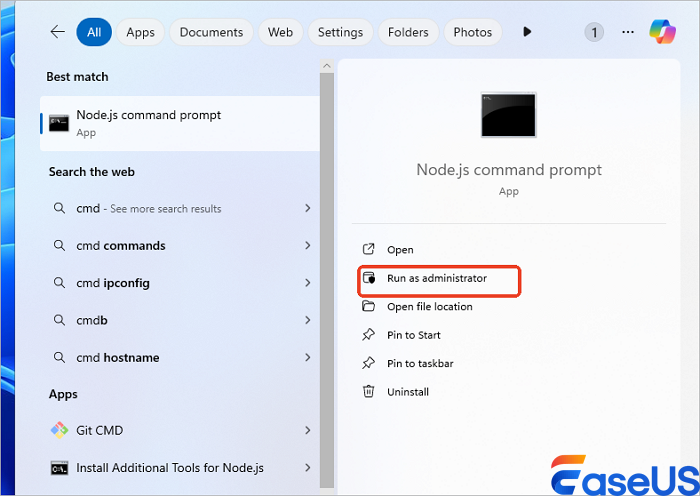Click the search icon beside cmd hostname
Viewport: 700px width, 496px height.
coord(59,357)
